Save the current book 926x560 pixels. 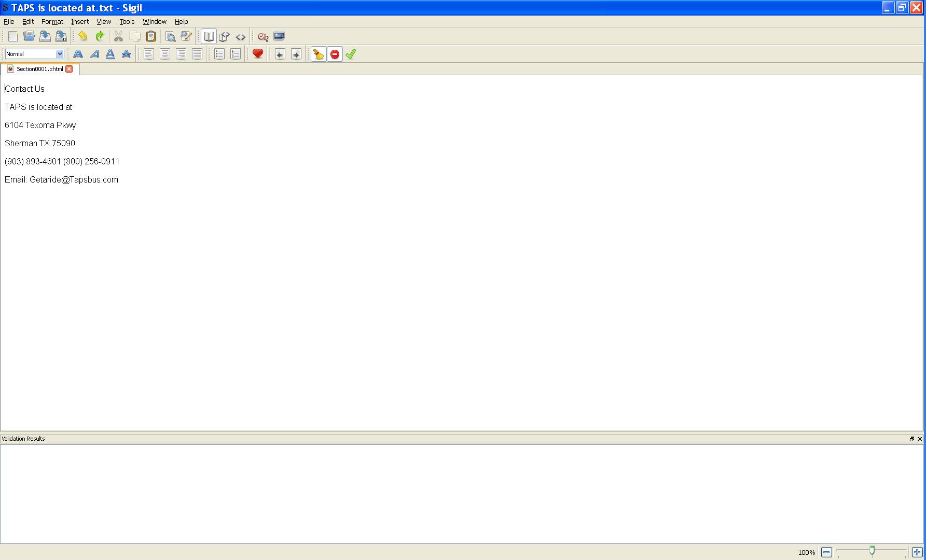45,36
